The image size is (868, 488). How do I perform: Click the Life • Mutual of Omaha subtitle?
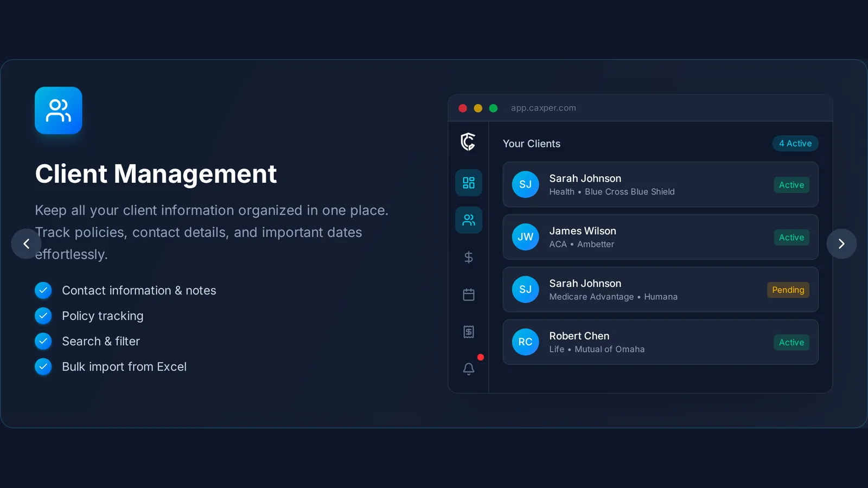[x=597, y=350]
